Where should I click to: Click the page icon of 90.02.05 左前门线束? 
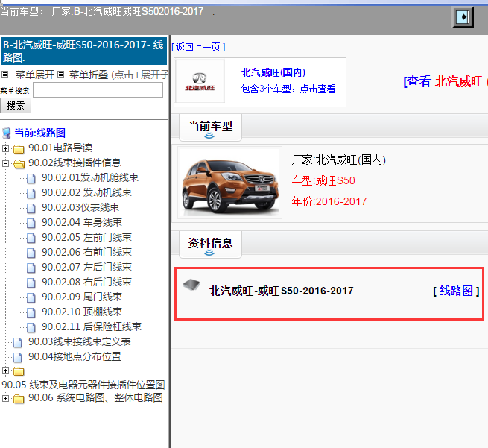31,239
